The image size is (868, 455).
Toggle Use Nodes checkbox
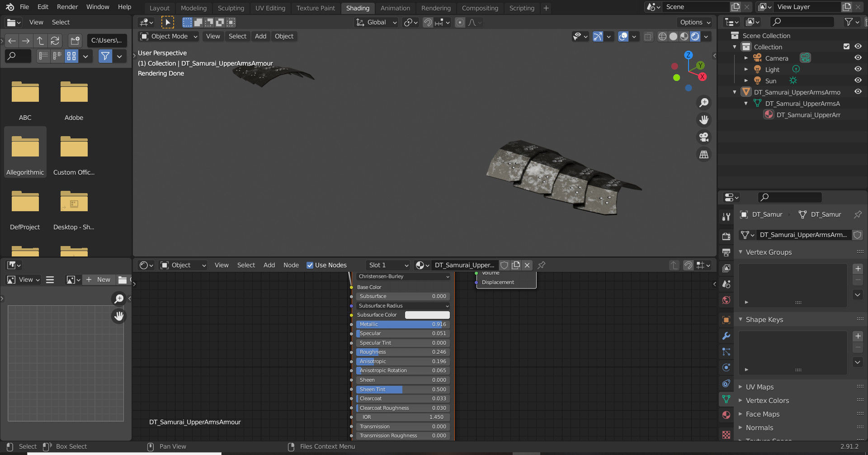(310, 265)
